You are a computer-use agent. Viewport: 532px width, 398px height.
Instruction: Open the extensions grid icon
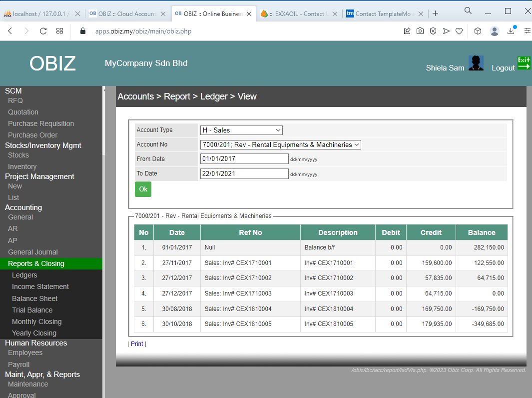(59, 30)
